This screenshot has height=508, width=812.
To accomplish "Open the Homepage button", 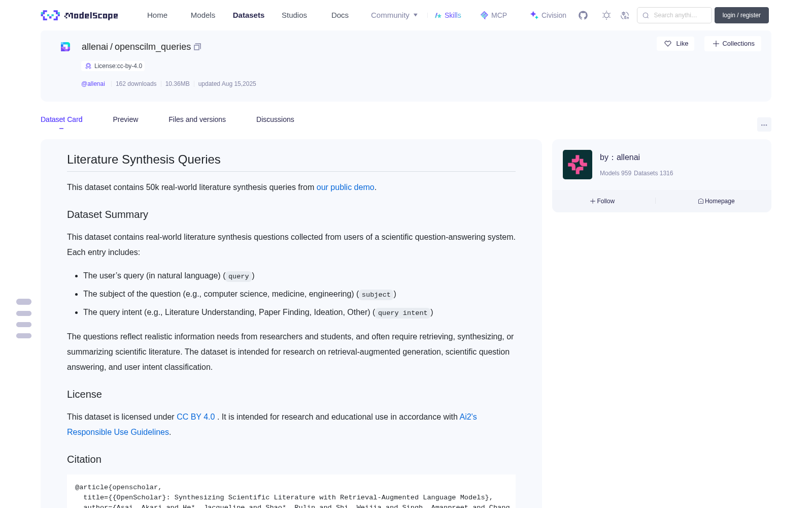I will 716,201.
